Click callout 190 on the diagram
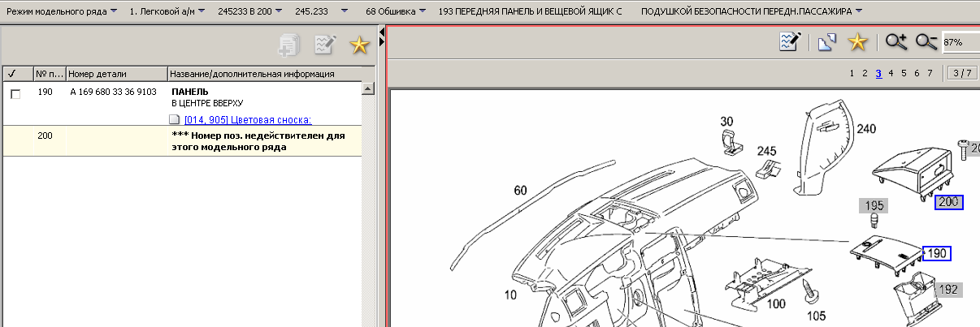Image resolution: width=980 pixels, height=327 pixels. click(937, 254)
